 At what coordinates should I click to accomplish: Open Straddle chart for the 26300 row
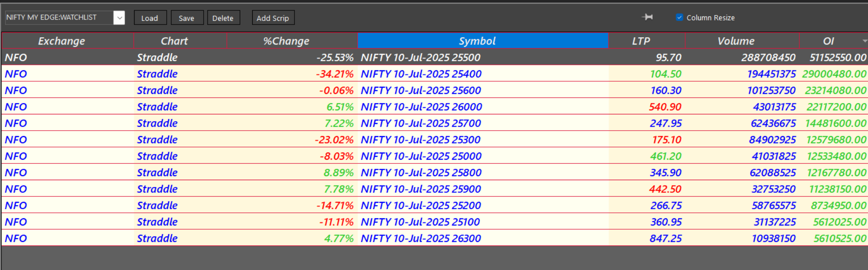pos(157,238)
